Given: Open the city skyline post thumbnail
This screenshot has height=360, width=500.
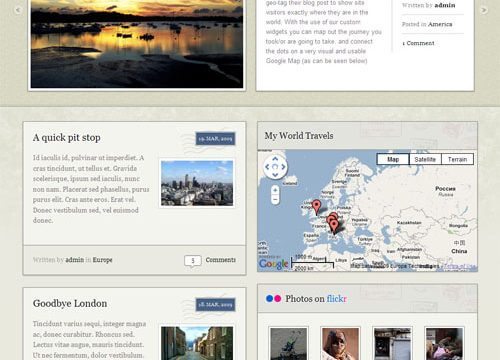Looking at the screenshot, I should [197, 183].
